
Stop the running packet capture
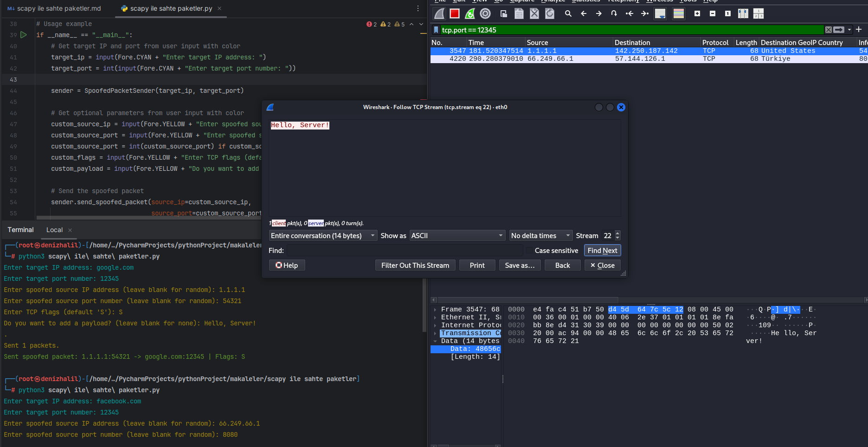[455, 14]
